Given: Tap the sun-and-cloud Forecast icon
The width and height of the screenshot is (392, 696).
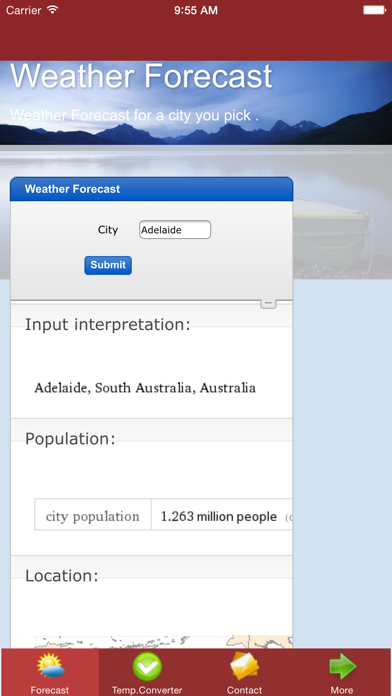Looking at the screenshot, I should click(50, 667).
